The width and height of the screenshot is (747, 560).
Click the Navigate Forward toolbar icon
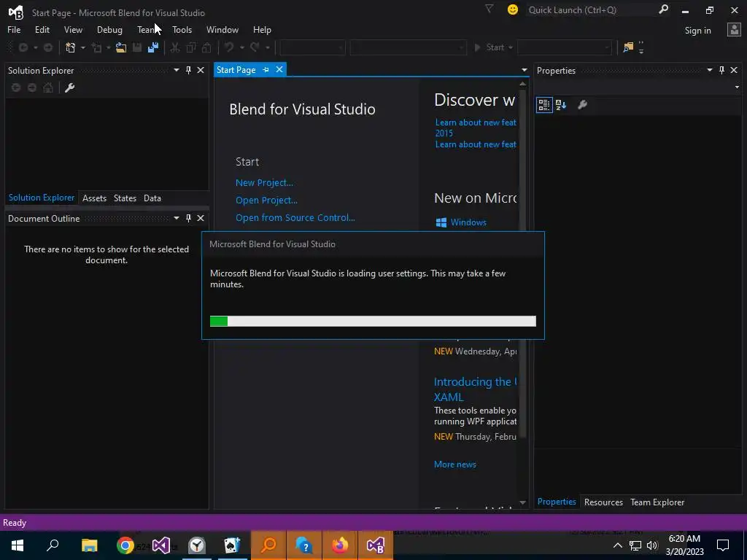(x=48, y=47)
